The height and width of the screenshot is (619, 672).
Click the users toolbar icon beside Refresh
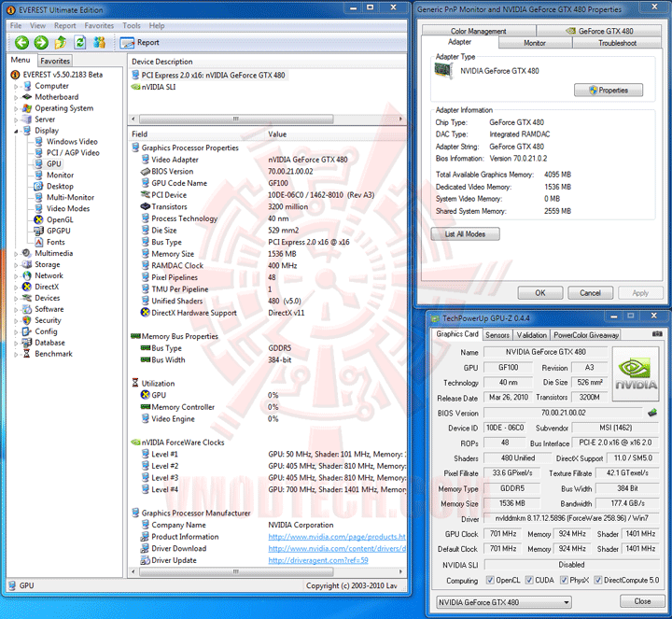(x=100, y=42)
